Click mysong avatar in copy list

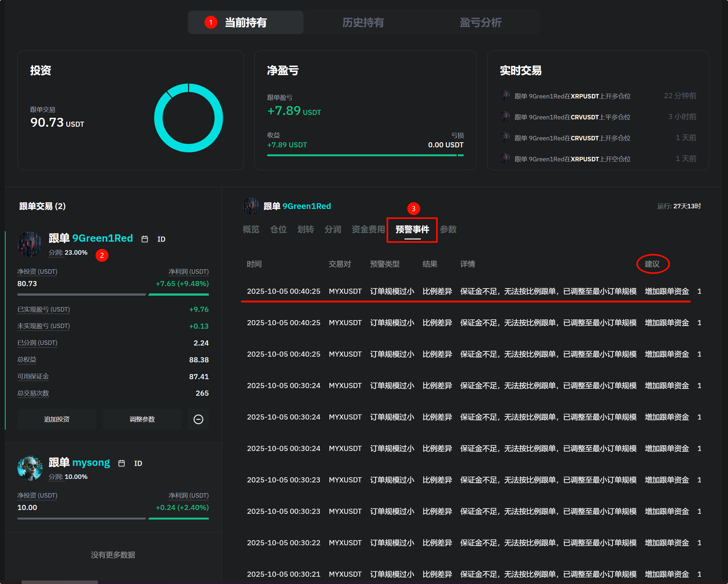30,468
